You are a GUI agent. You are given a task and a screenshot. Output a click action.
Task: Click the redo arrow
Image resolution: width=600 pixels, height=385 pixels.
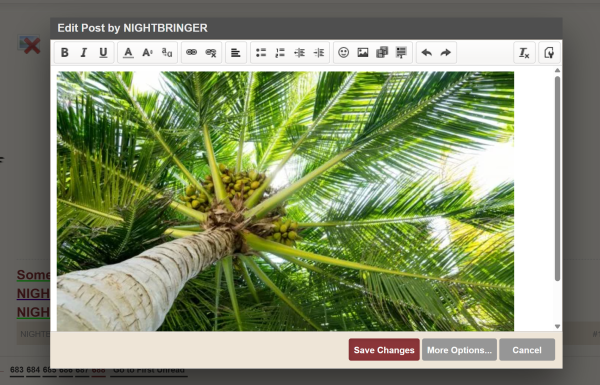pyautogui.click(x=445, y=52)
